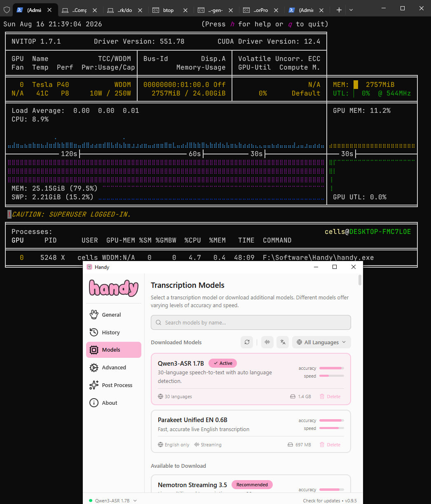Select the Parakeet Unified EN 0.6B card
This screenshot has height=504, width=431.
(x=251, y=431)
